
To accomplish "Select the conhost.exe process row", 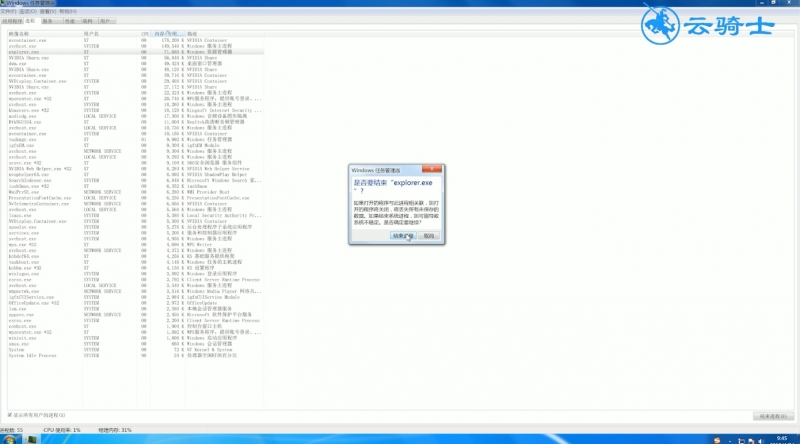I will 135,327.
